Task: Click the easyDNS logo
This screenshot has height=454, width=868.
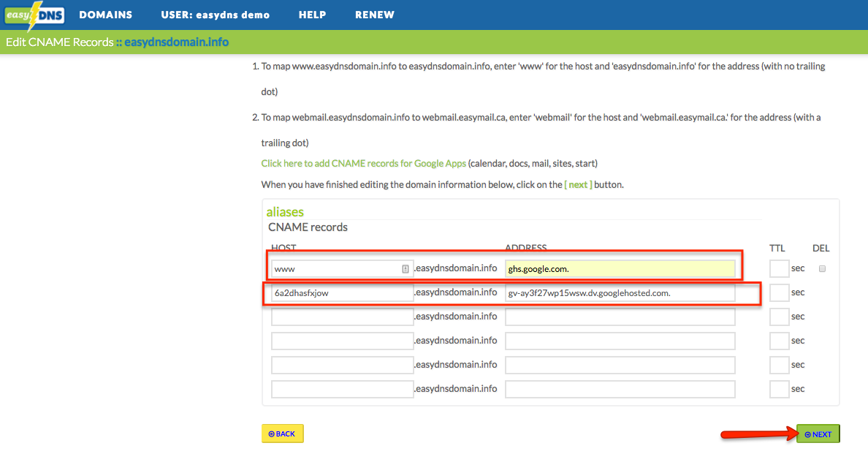Action: (x=34, y=15)
